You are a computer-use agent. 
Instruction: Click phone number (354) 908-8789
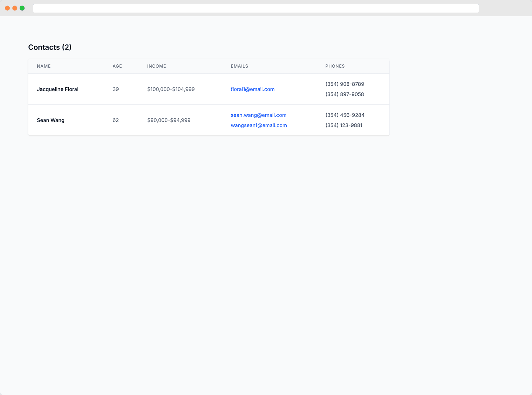(345, 84)
